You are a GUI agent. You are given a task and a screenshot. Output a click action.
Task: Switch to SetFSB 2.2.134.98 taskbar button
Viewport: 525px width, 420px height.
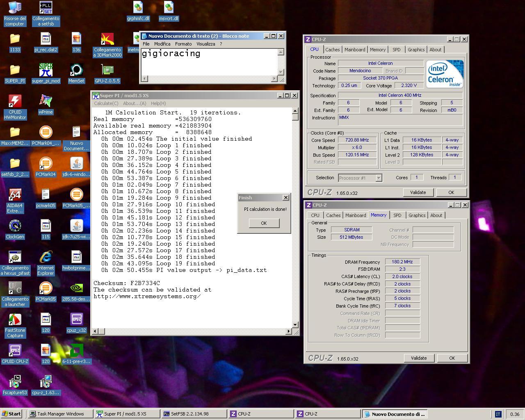coord(194,414)
